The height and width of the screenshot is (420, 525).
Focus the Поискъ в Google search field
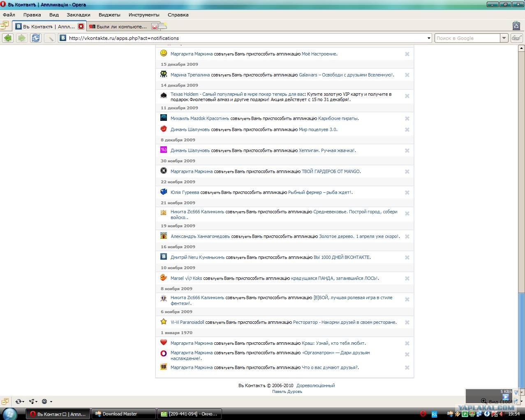(x=467, y=38)
